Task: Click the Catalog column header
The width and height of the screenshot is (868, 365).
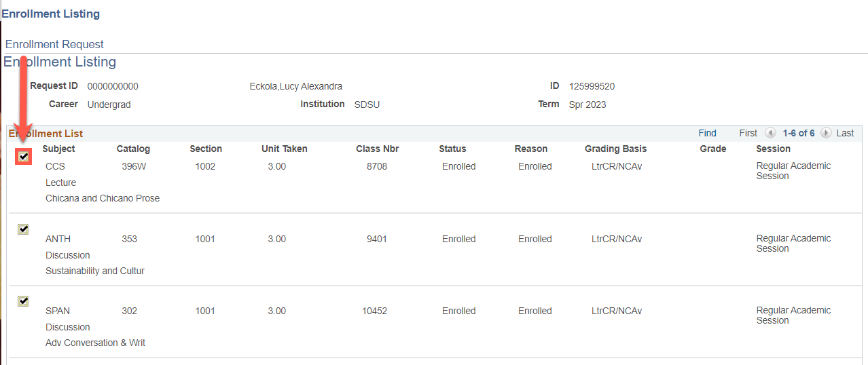Action: tap(133, 149)
